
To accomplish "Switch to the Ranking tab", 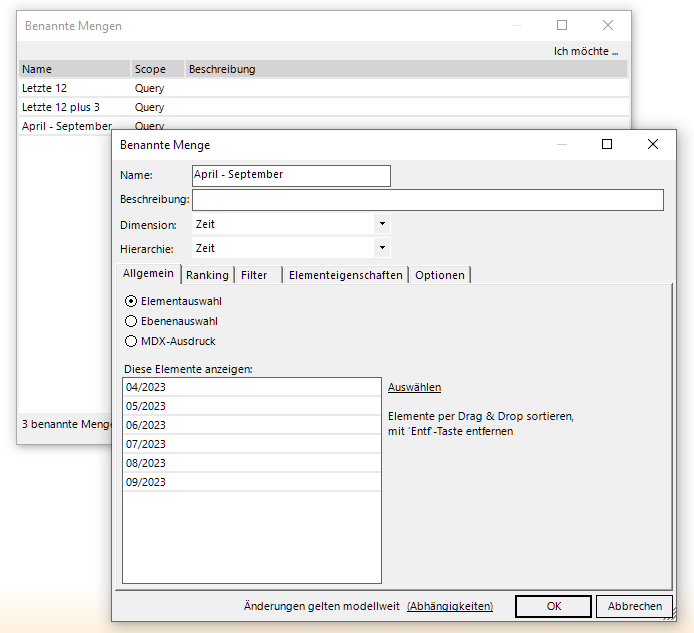I will (x=207, y=275).
